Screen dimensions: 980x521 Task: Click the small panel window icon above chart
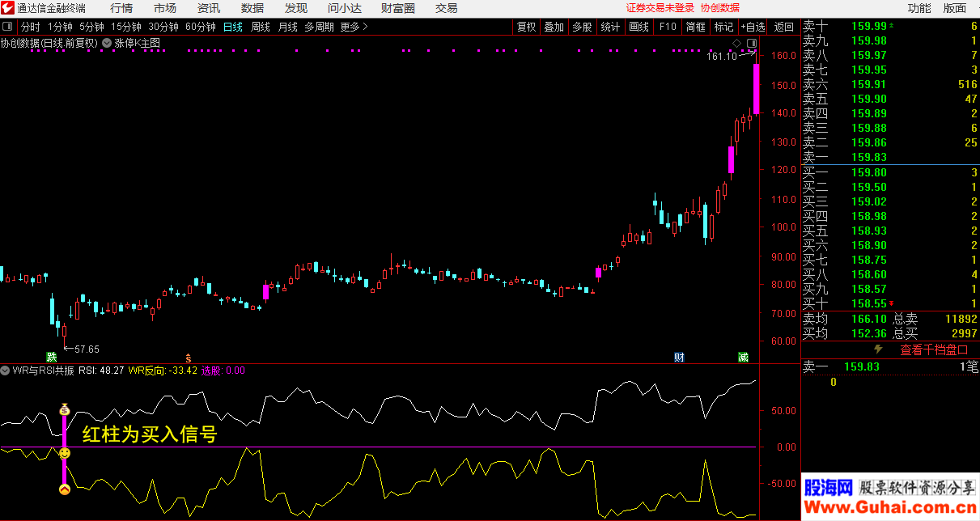coord(752,43)
